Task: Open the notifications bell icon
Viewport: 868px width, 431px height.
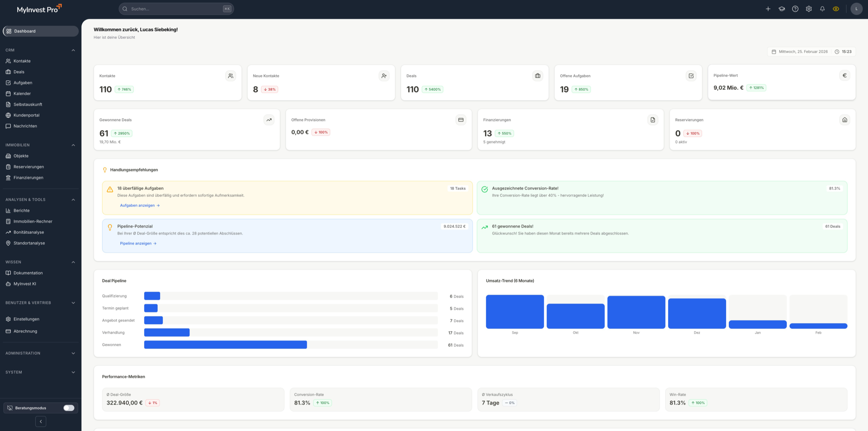Action: click(x=822, y=9)
